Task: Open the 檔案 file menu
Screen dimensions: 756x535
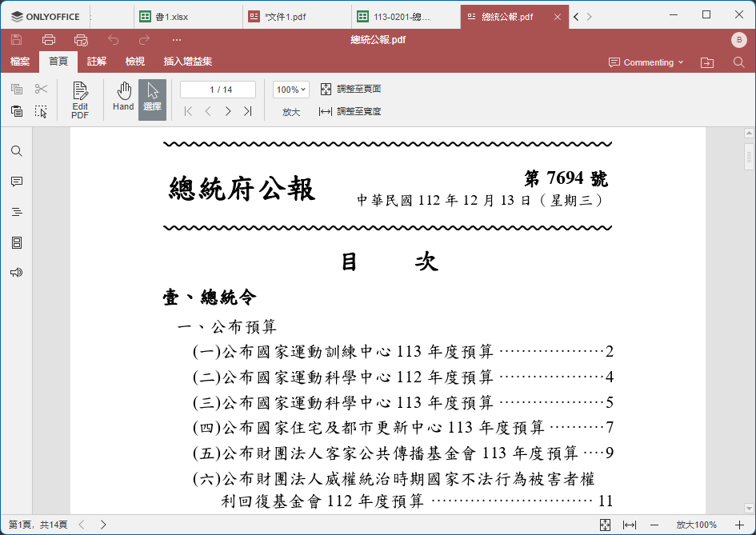Action: (20, 62)
